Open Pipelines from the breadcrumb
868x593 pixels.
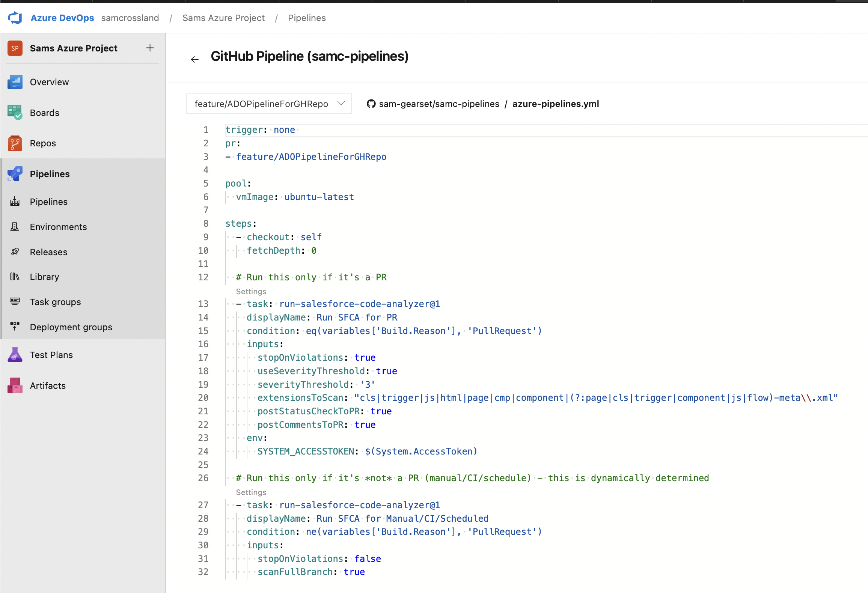[306, 18]
